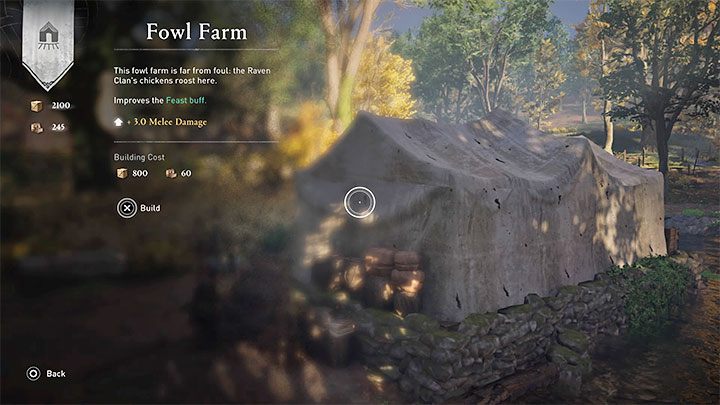Viewport: 720px width, 405px height.
Task: Click the settlement house banner icon
Action: (48, 36)
